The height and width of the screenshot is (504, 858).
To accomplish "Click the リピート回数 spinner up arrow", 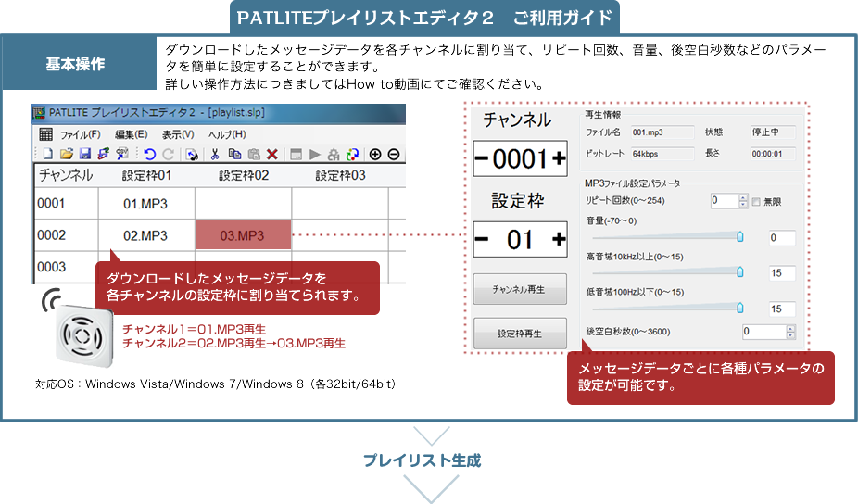I will (743, 197).
